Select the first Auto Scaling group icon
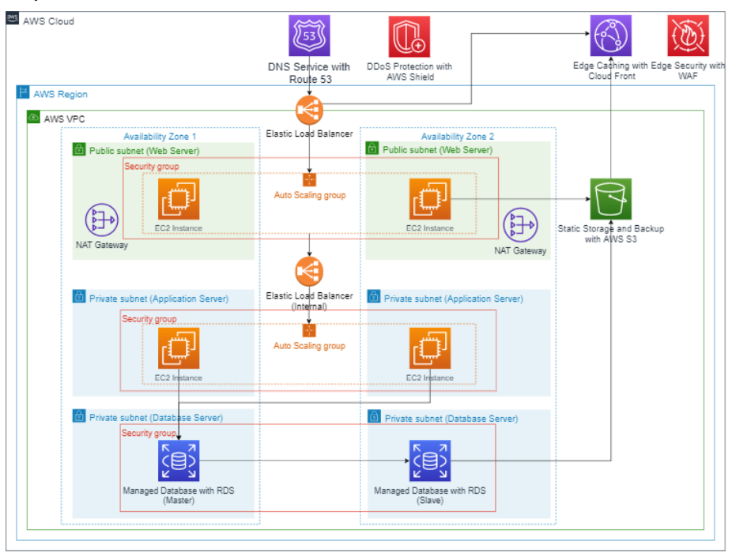Screen dimensions: 732x560 pos(308,180)
